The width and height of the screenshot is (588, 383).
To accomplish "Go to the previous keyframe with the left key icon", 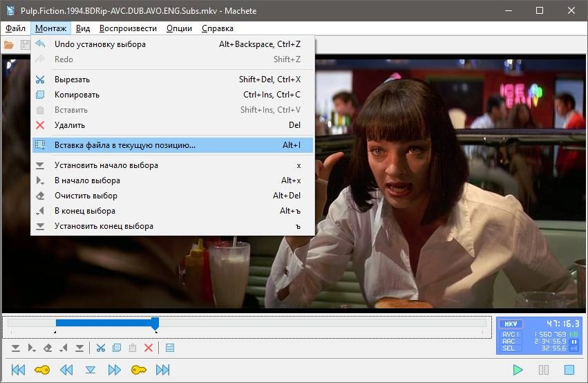I will [42, 370].
